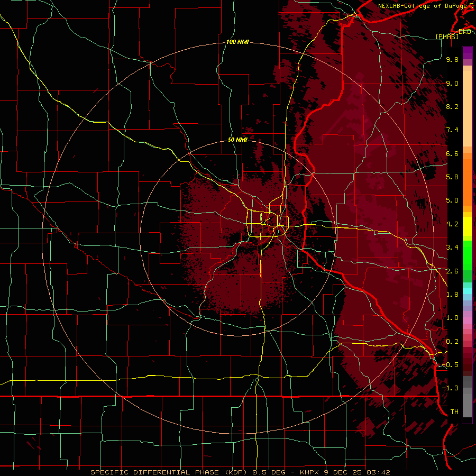Click the 4.2 value on color scale
The height and width of the screenshot is (476, 476).
[x=452, y=224]
